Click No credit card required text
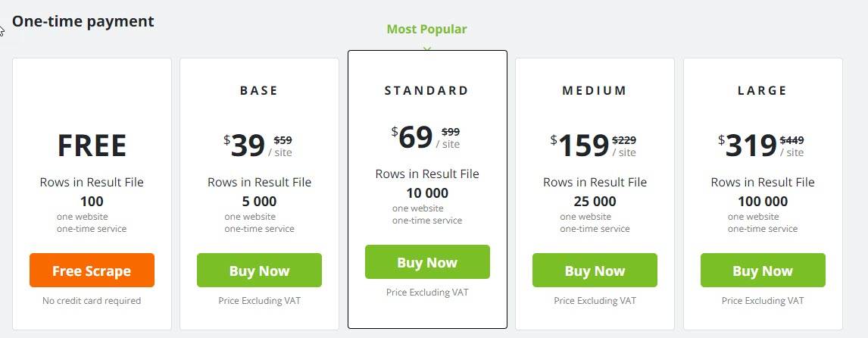The image size is (868, 338). (92, 301)
